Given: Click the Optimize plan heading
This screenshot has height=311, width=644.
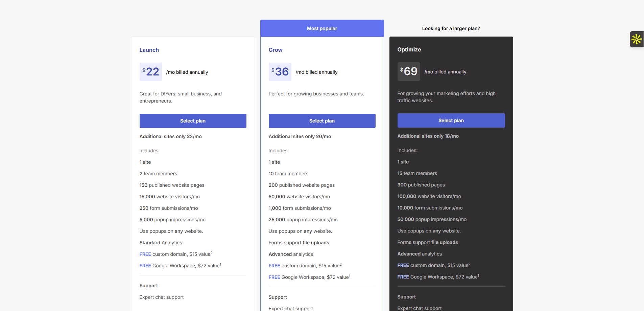Looking at the screenshot, I should 409,49.
